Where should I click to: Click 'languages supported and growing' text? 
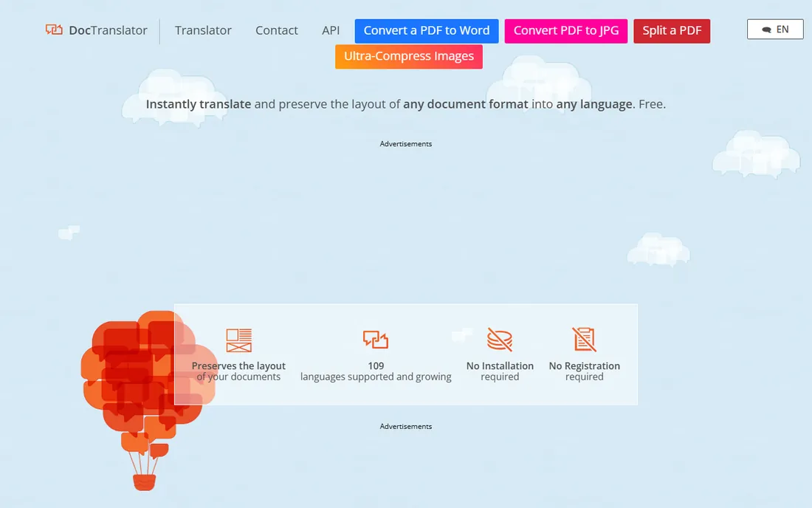coord(376,377)
